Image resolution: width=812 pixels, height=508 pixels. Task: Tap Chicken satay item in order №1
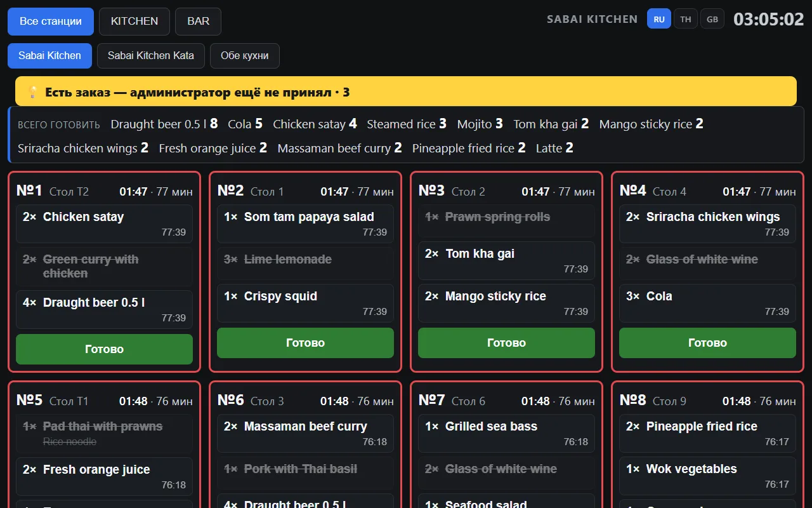click(x=104, y=224)
